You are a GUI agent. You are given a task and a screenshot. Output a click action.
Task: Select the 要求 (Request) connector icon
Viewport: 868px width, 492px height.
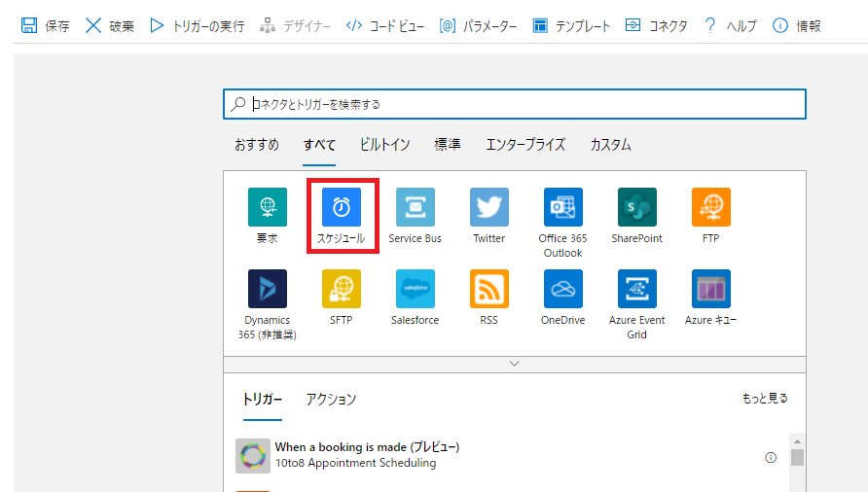click(268, 207)
